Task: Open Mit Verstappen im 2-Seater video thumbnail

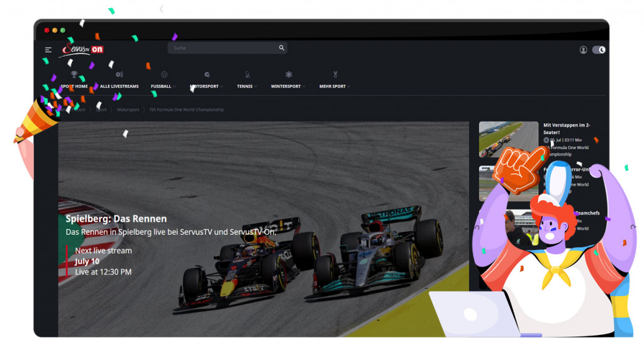Action: (508, 139)
